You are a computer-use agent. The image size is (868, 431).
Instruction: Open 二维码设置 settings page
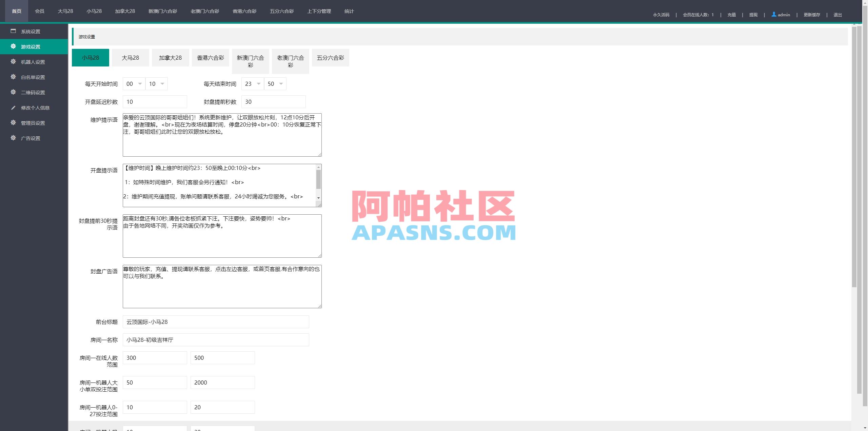click(x=13, y=93)
